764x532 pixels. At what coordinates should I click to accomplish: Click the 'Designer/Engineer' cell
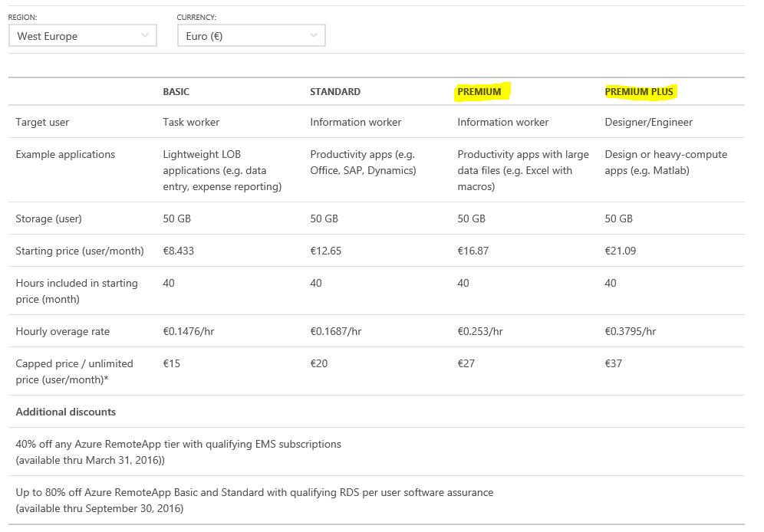(x=648, y=122)
